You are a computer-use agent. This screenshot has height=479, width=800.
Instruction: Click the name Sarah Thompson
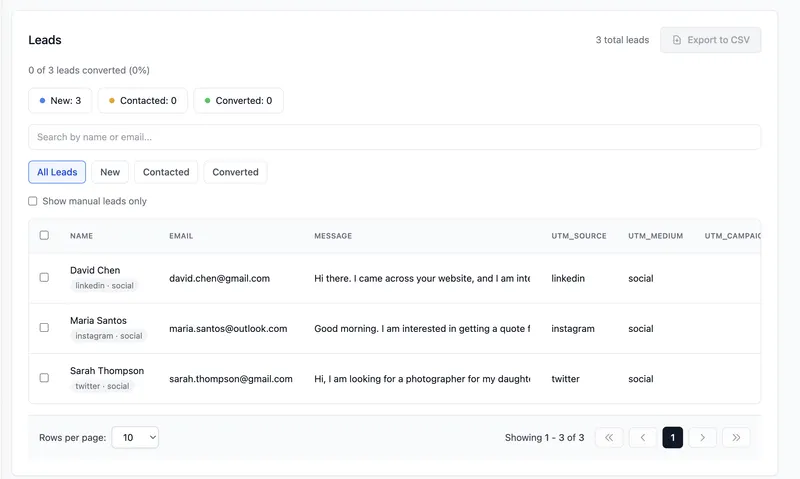[x=107, y=371]
